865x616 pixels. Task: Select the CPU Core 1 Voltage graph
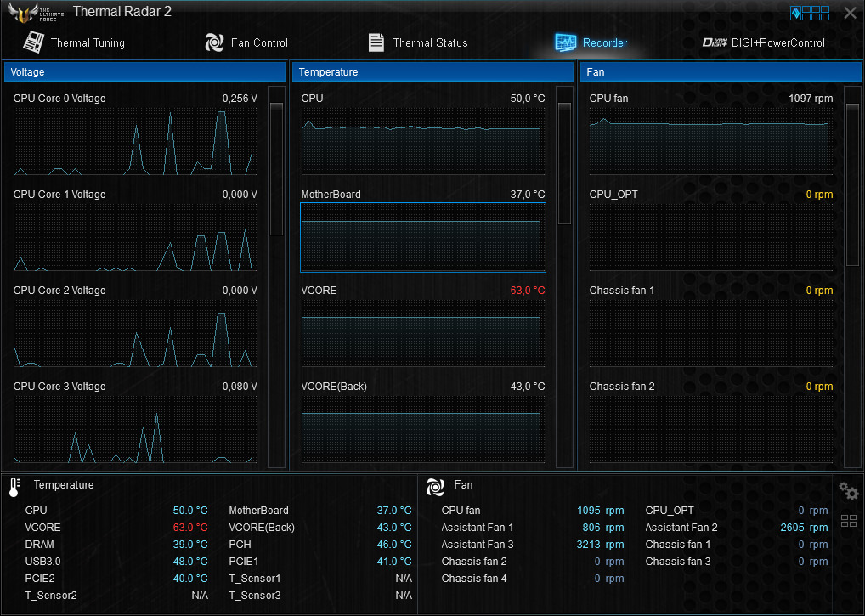[135, 237]
